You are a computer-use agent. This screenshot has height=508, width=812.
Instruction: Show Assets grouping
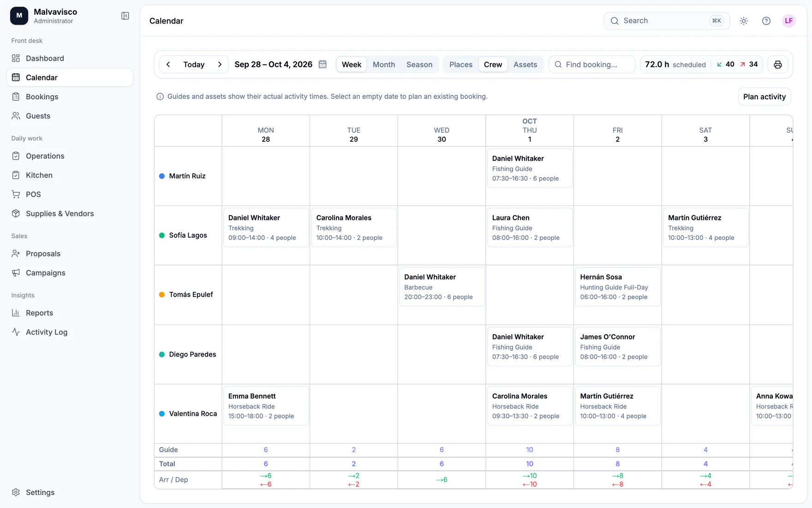click(x=525, y=65)
